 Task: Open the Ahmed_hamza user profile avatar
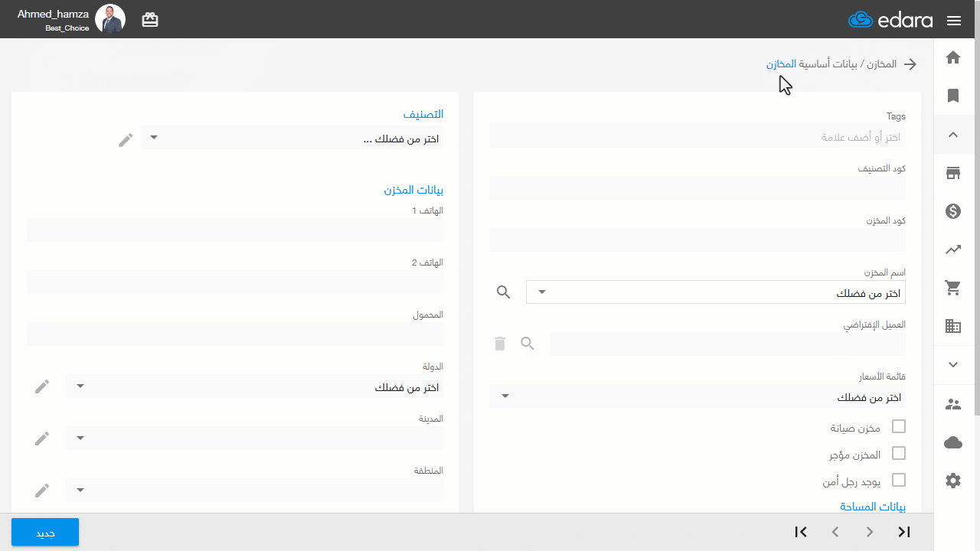tap(110, 19)
